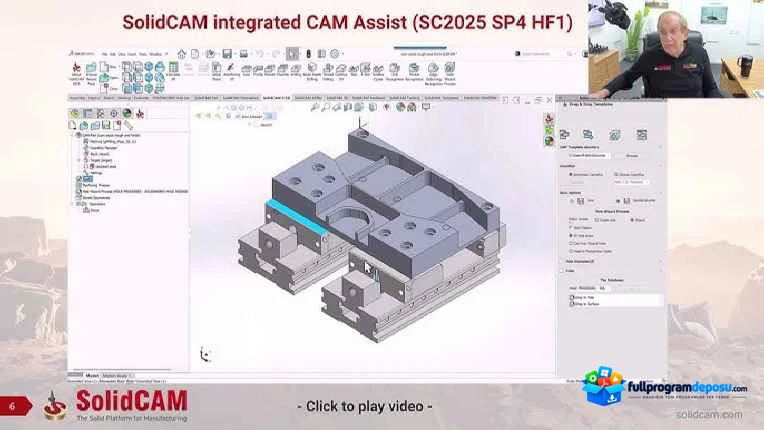
Task: Click the Undo arrow in the top toolbar
Action: click(x=260, y=54)
